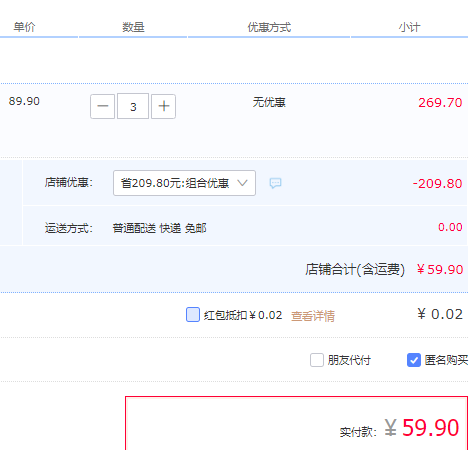
Task: Click the 数量 column header
Action: pyautogui.click(x=133, y=27)
